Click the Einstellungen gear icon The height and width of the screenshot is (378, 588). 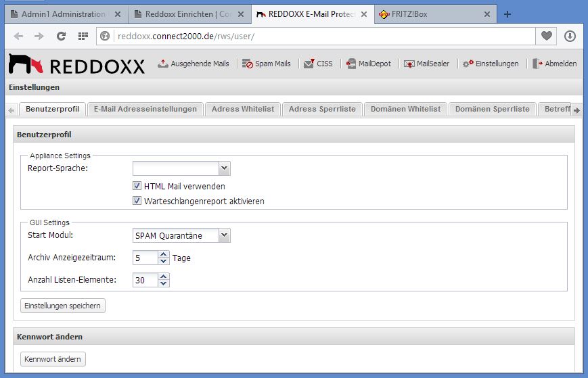[x=468, y=64]
